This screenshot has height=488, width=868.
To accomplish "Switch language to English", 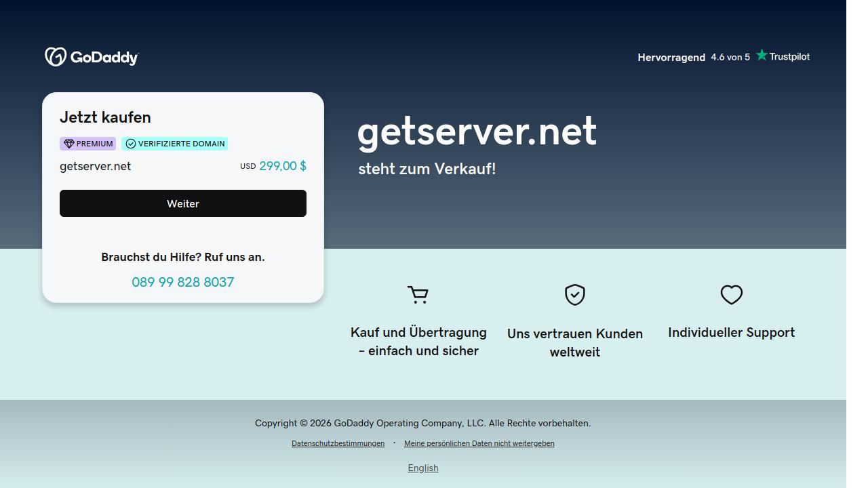I will tap(423, 468).
